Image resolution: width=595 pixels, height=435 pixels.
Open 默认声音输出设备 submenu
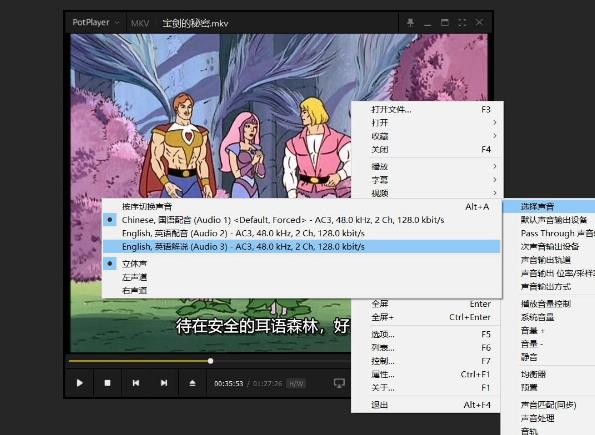(549, 220)
